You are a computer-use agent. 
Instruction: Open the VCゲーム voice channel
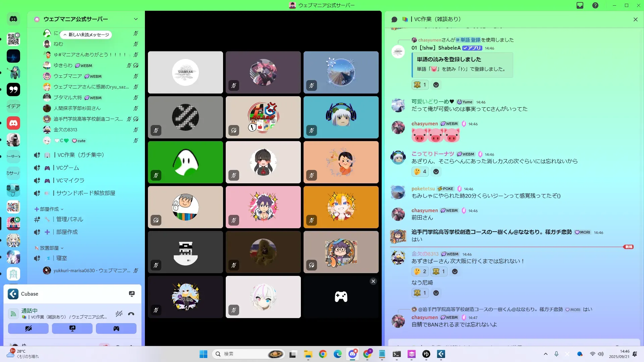point(67,168)
